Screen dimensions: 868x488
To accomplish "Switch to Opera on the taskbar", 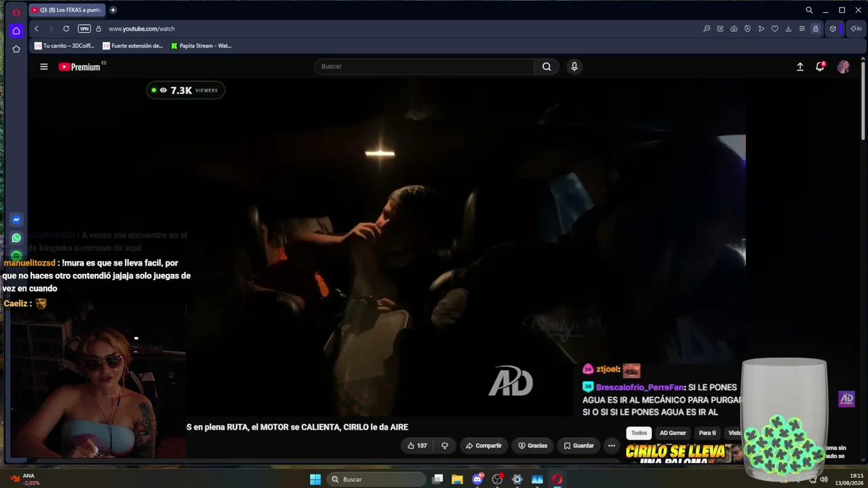I will tap(557, 479).
